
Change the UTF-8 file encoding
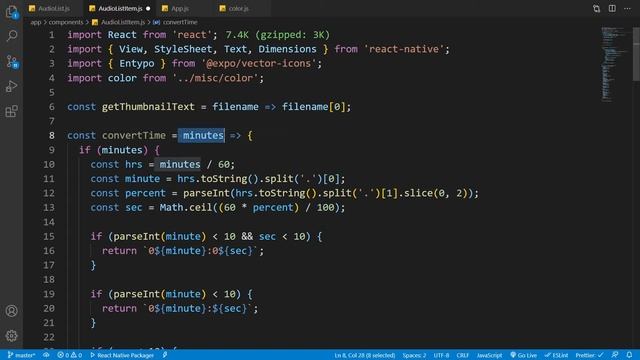click(441, 355)
